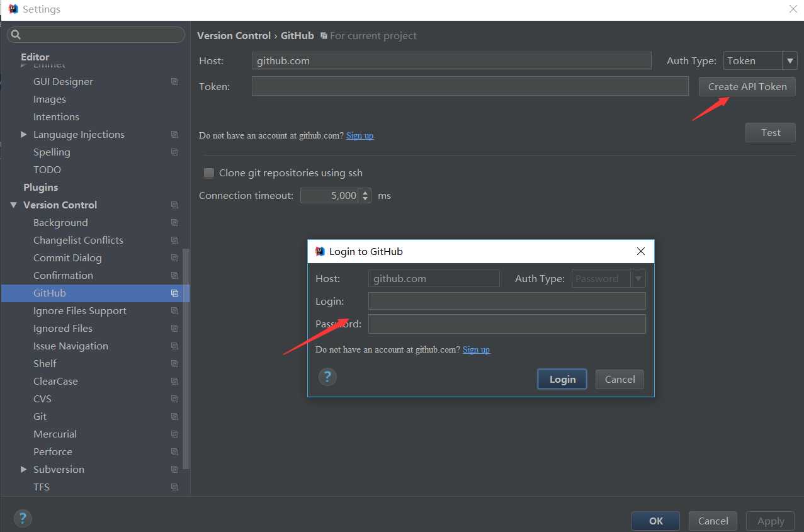Click project-level icon beside Confirmation

(174, 276)
